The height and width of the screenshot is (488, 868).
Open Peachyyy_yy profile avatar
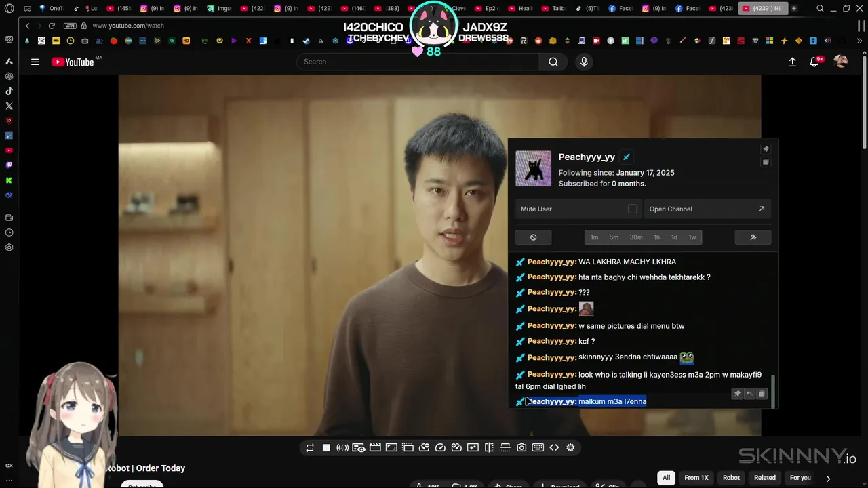pos(534,168)
